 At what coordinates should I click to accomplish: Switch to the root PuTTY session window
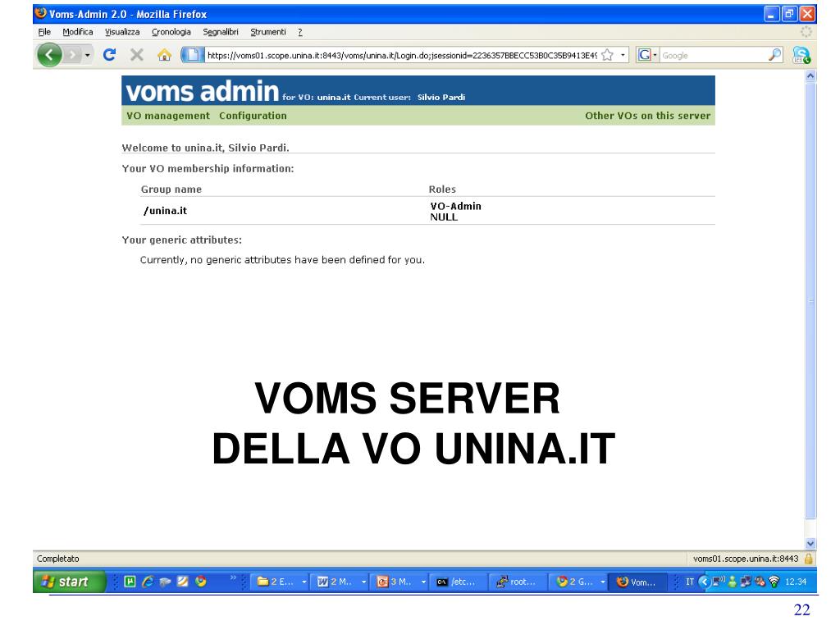(518, 582)
